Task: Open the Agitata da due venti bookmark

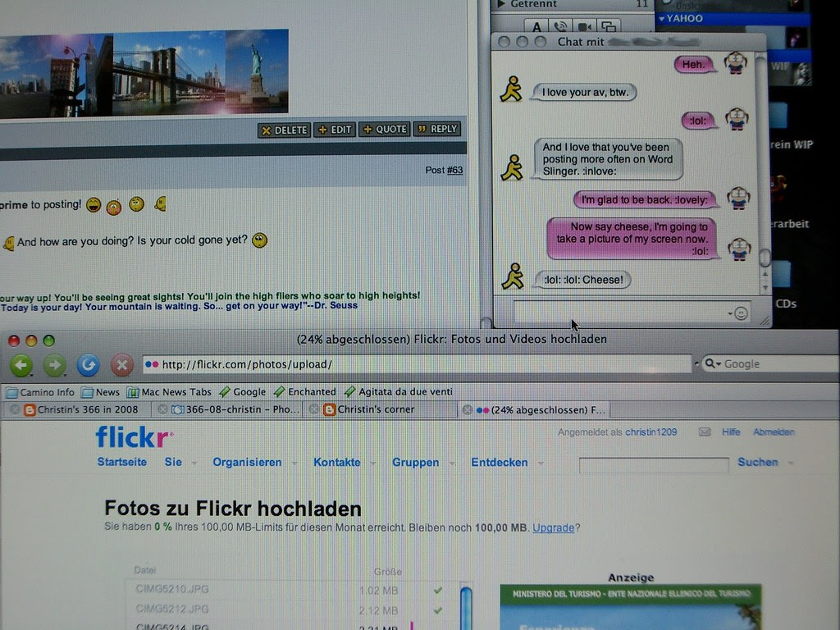Action: (399, 392)
